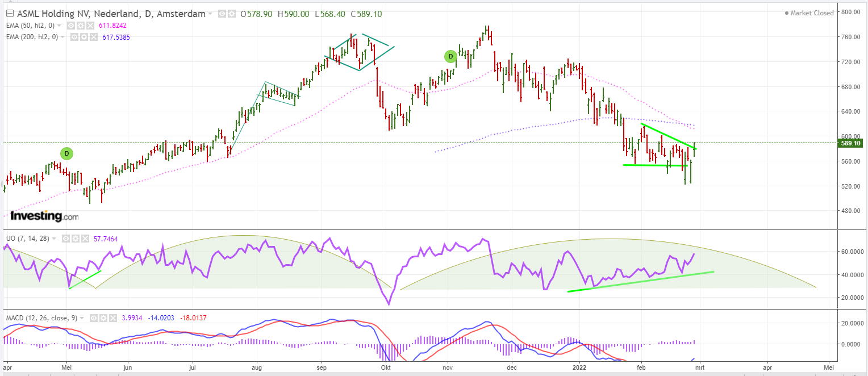
Task: Click the 480.00 price axis label
Action: tap(850, 211)
